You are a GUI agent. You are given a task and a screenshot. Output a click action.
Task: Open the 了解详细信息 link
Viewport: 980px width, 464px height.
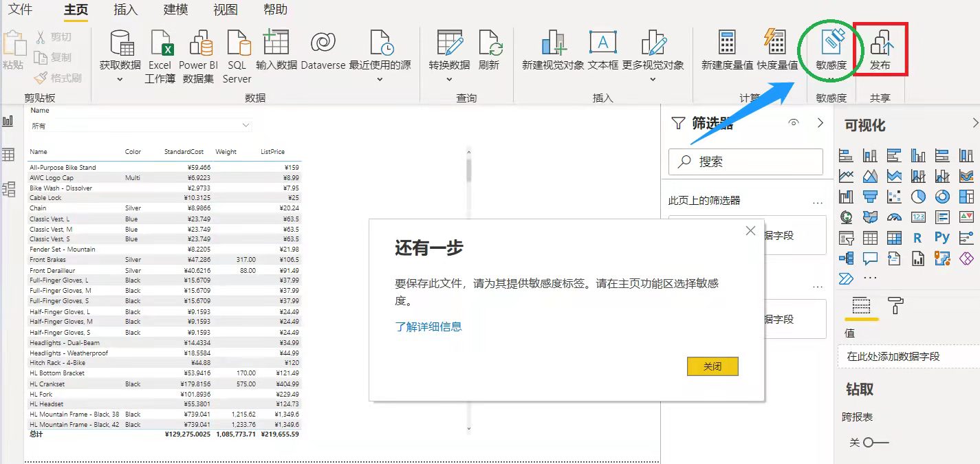[x=428, y=327]
